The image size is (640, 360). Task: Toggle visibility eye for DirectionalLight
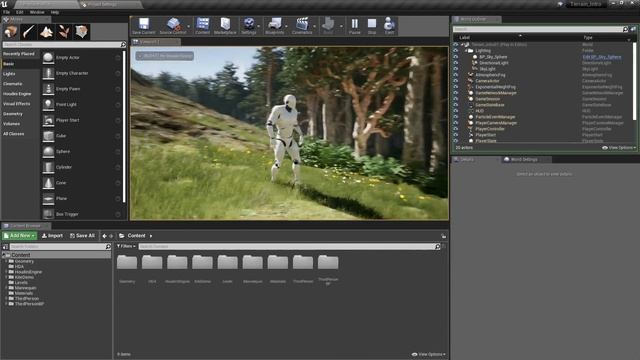456,63
